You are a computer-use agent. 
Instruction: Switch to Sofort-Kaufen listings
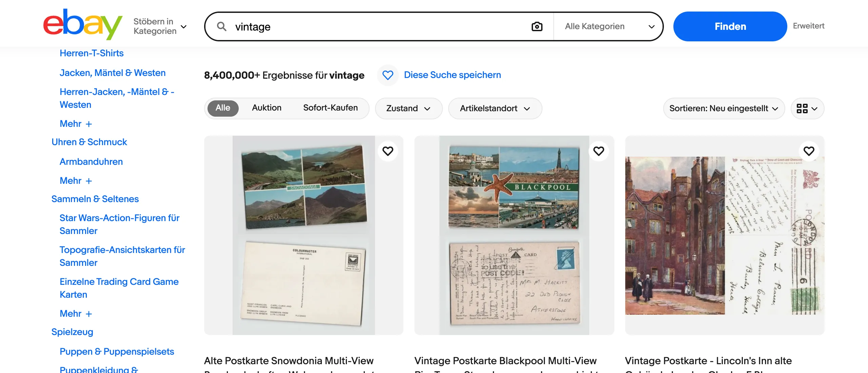click(330, 108)
